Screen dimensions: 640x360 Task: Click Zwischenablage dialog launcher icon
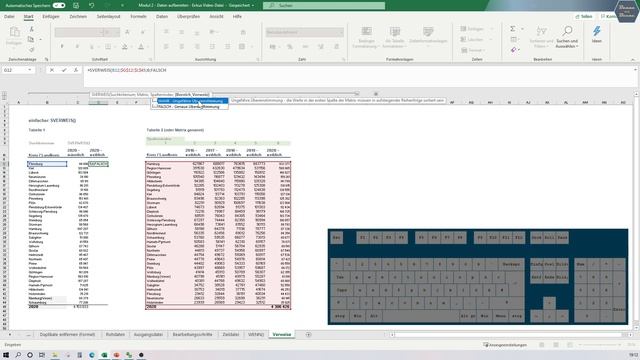(47, 60)
